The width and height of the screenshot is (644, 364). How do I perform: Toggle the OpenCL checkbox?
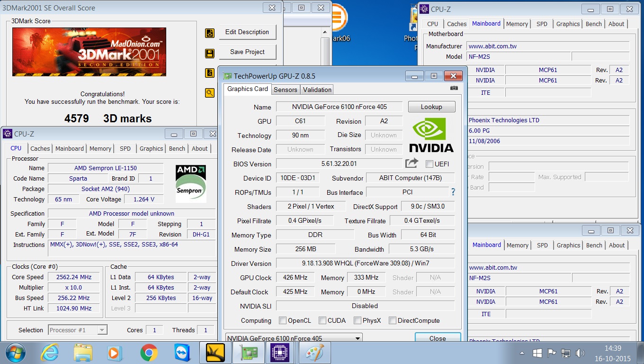click(283, 320)
